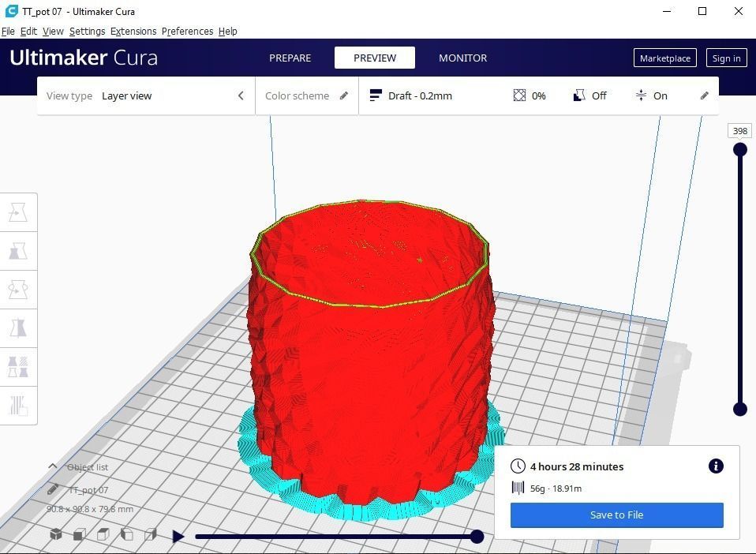Screen dimensions: 756x554
Task: Click the support Off icon
Action: [579, 95]
